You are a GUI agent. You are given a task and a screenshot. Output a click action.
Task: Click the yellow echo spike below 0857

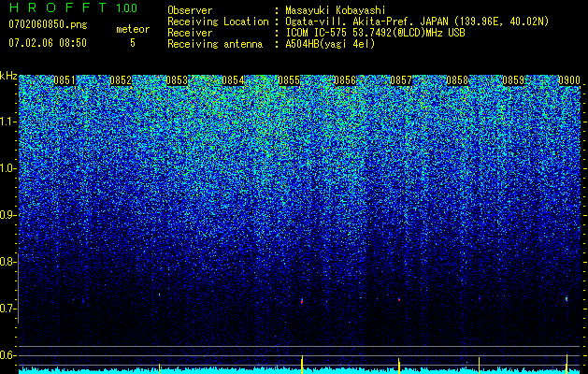coord(398,366)
